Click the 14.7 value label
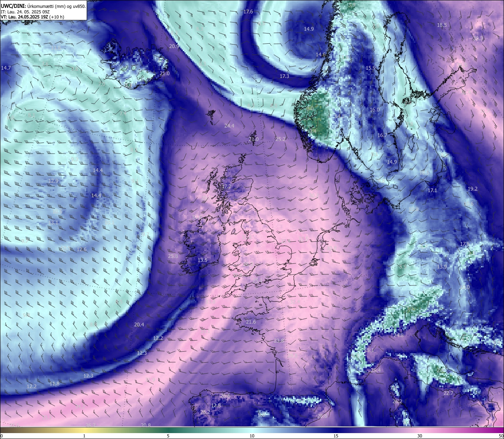504x439 pixels. (6, 68)
